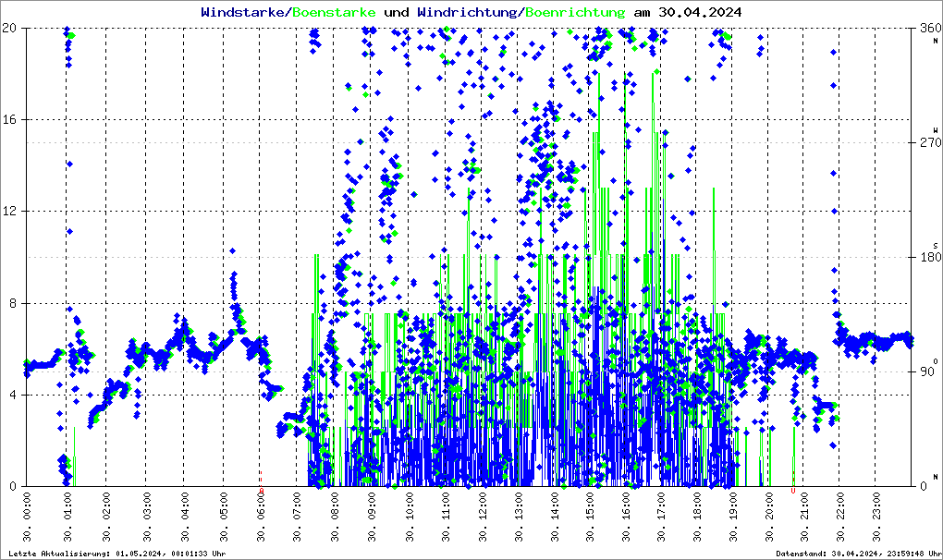The image size is (943, 560).
Task: Click the wind-strength axis value 4
Action: click(x=13, y=395)
